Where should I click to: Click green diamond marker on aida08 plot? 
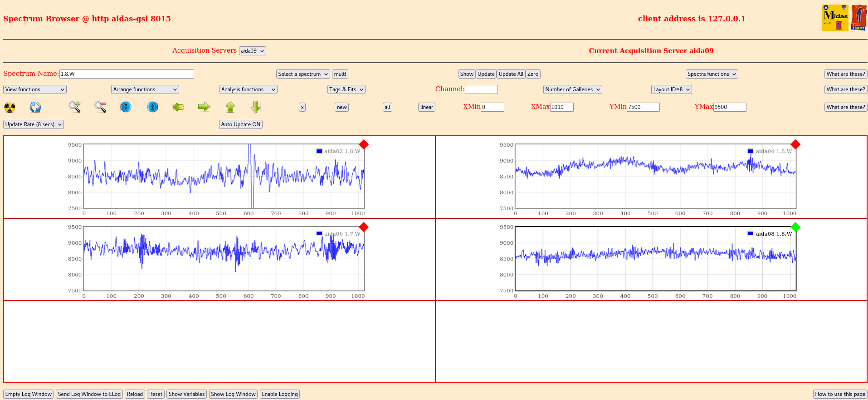795,227
